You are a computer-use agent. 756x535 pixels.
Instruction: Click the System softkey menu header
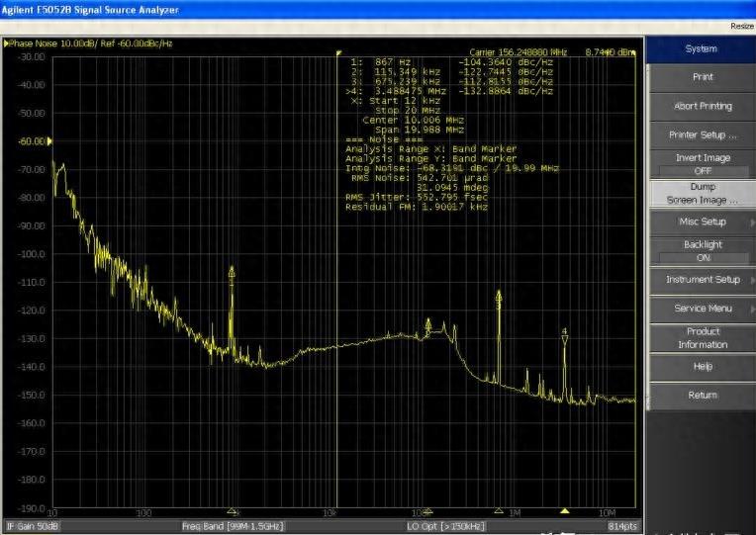pos(702,48)
